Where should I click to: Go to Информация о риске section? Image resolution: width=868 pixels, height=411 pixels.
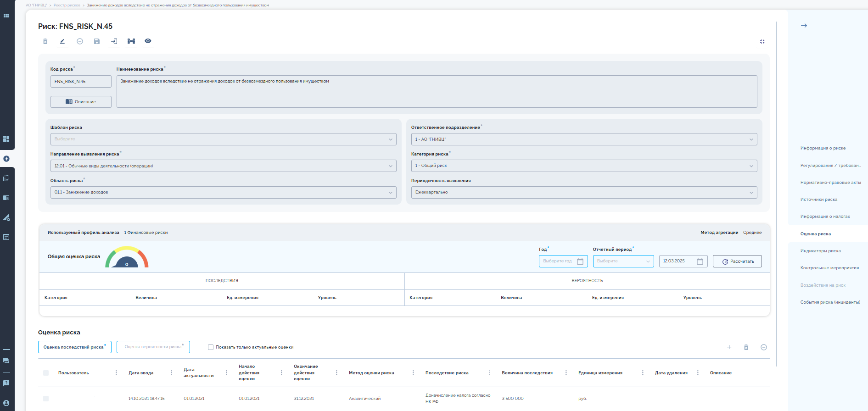click(x=823, y=148)
